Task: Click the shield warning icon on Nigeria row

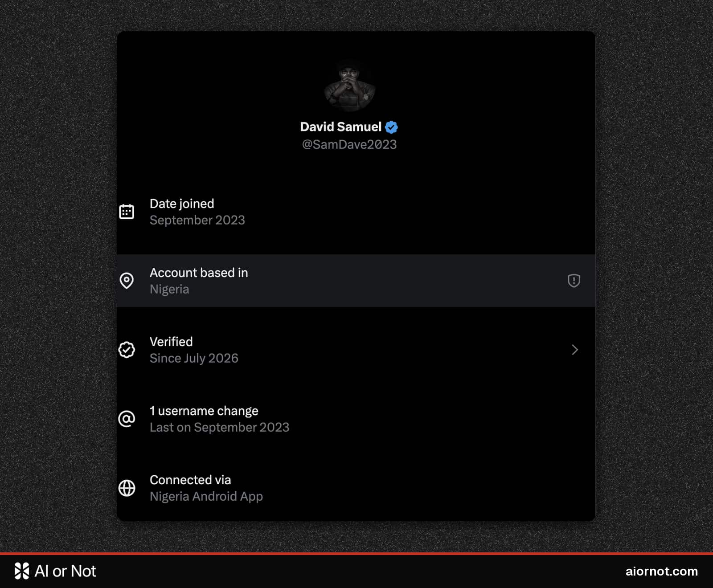Action: click(574, 281)
